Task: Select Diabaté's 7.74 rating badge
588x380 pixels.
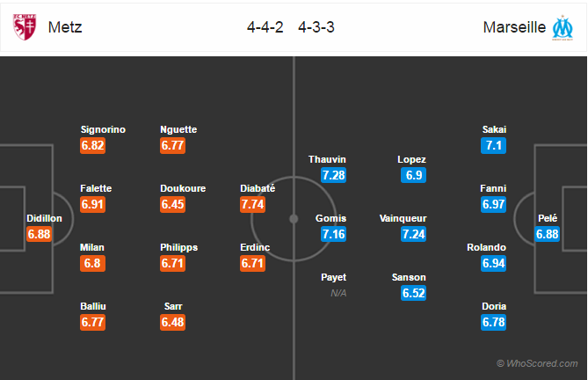Action: 253,204
